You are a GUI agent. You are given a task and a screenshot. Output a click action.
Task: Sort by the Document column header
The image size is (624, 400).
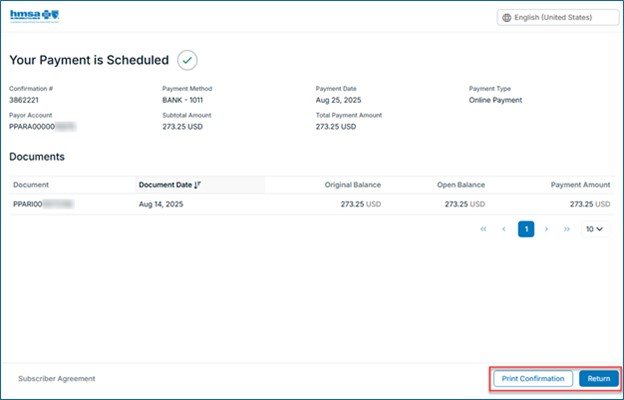coord(31,185)
